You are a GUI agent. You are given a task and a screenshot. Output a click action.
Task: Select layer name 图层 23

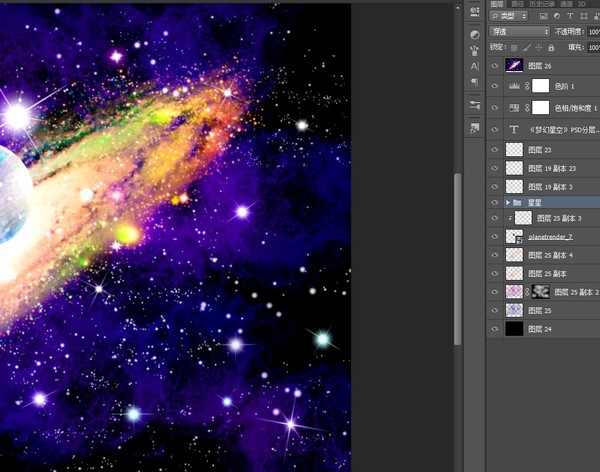[540, 150]
